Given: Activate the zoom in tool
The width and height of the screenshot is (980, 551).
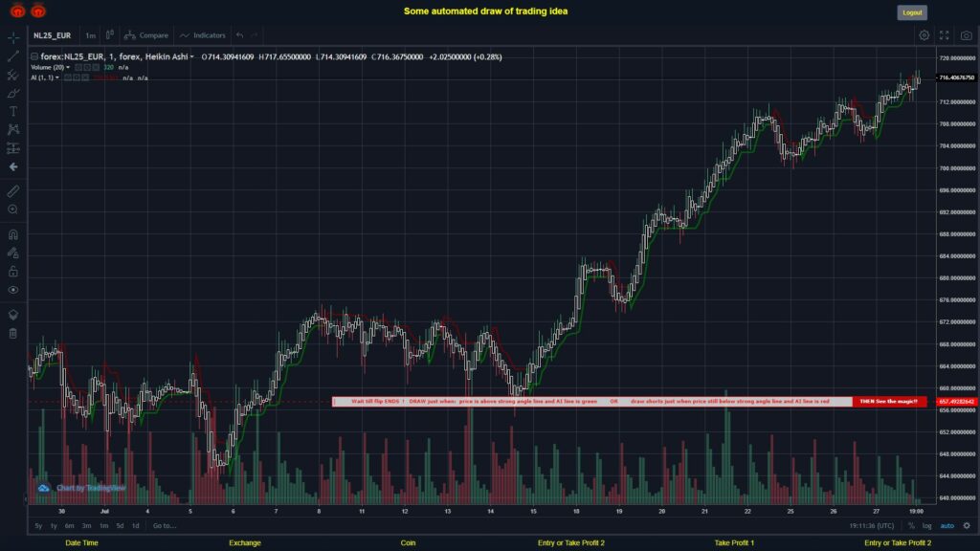Looking at the screenshot, I should [x=13, y=209].
